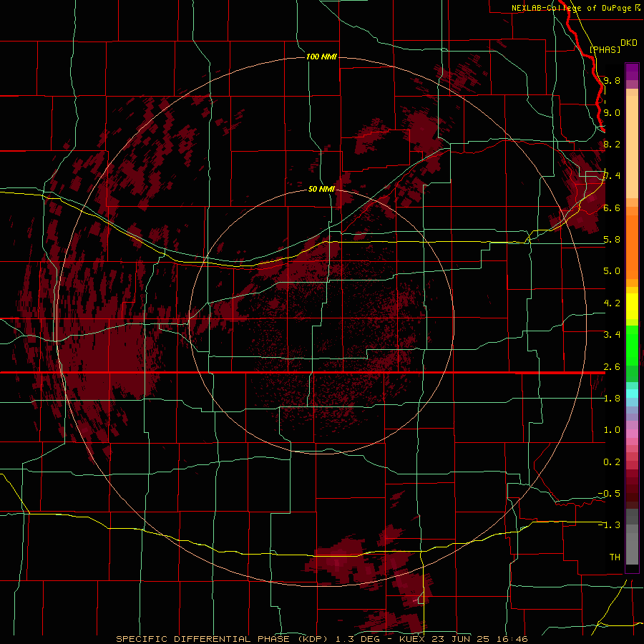Select the cyan segment of the color bar

[x=632, y=394]
